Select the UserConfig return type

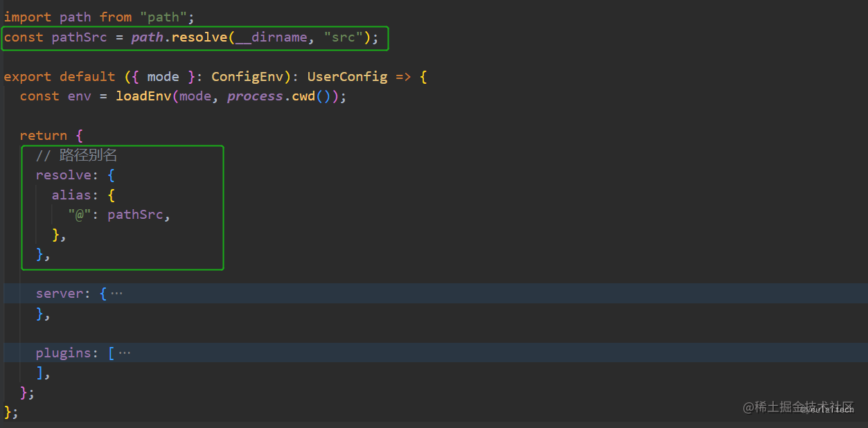pos(347,77)
